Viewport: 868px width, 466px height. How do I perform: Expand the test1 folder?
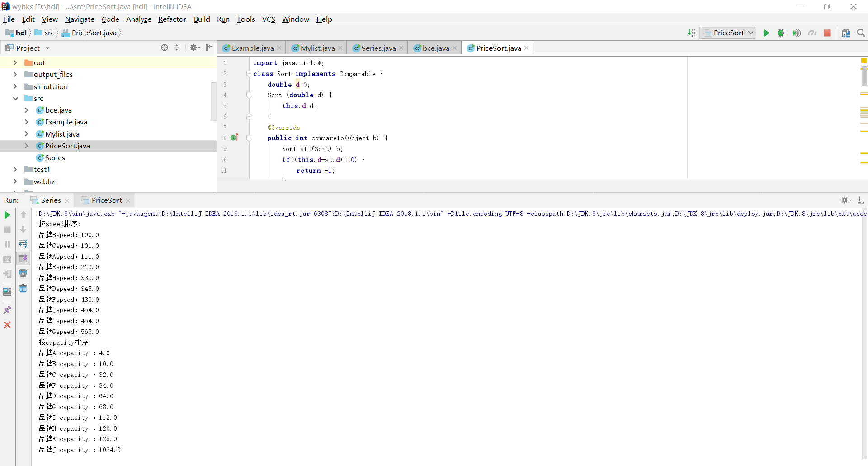[15, 169]
